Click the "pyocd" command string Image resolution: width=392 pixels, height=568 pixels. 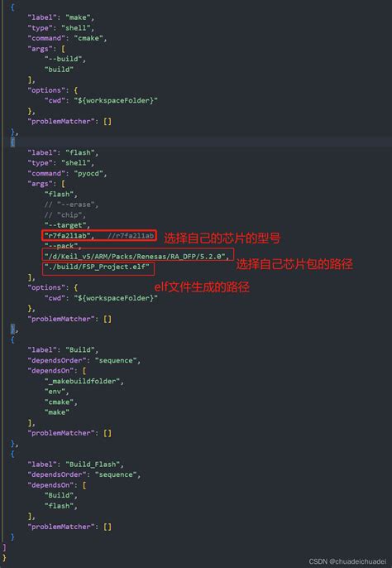coord(88,173)
